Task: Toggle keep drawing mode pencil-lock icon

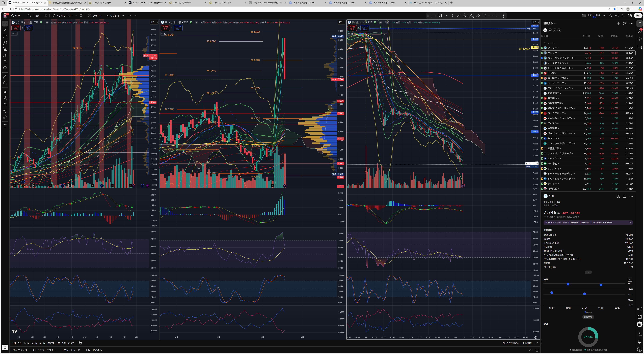Action: click(5, 98)
